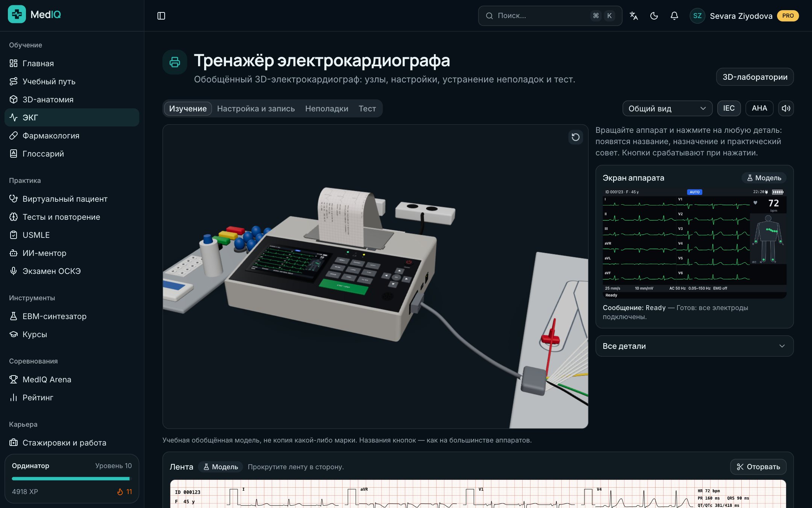Click the 10 mm/mV gain value
812x508 pixels.
644,288
